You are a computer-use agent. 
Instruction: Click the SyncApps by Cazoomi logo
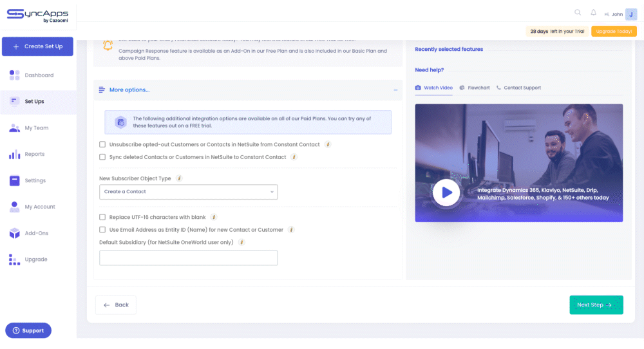point(37,15)
